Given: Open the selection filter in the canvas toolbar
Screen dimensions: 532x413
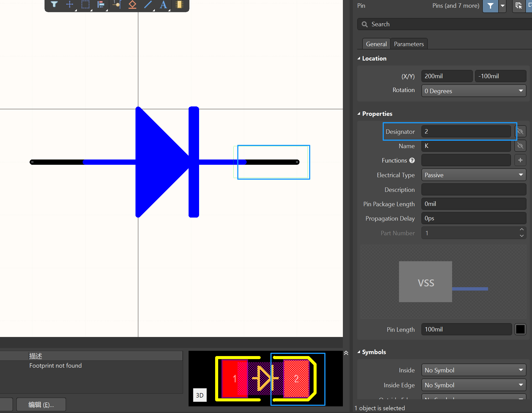Looking at the screenshot, I should pos(54,4).
